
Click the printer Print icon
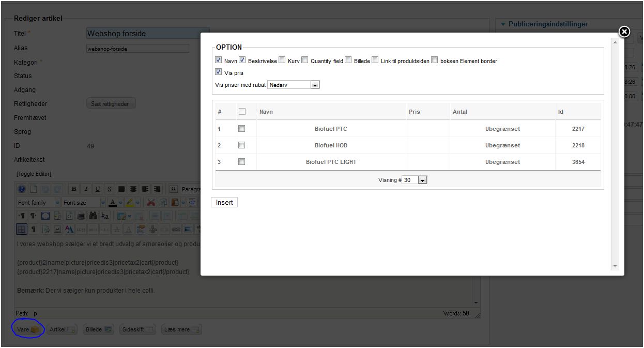click(81, 216)
